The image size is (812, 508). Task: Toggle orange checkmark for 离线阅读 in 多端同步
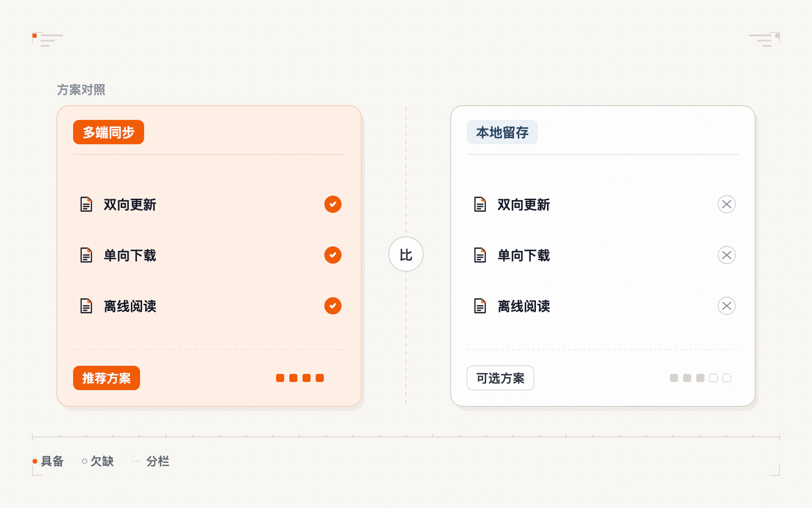click(333, 306)
